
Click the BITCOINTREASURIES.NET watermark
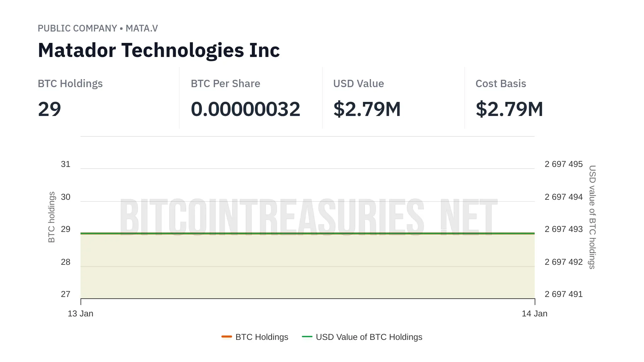point(309,217)
